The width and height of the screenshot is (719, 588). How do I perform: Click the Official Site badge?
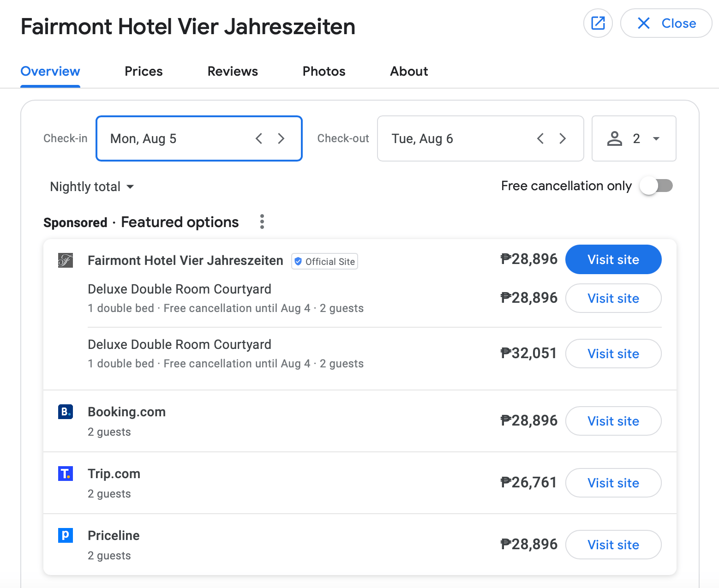[x=325, y=261]
